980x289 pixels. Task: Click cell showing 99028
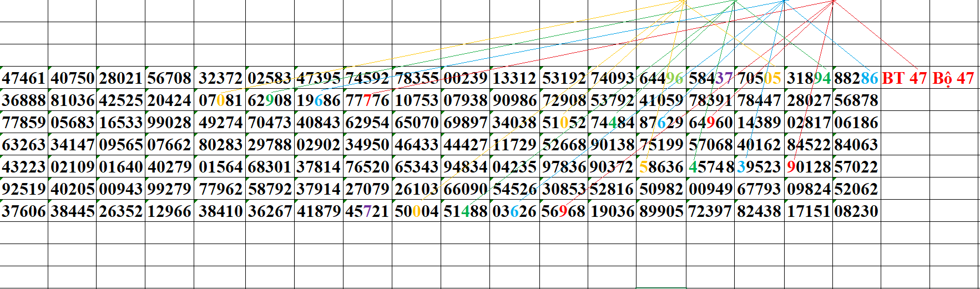pyautogui.click(x=169, y=123)
